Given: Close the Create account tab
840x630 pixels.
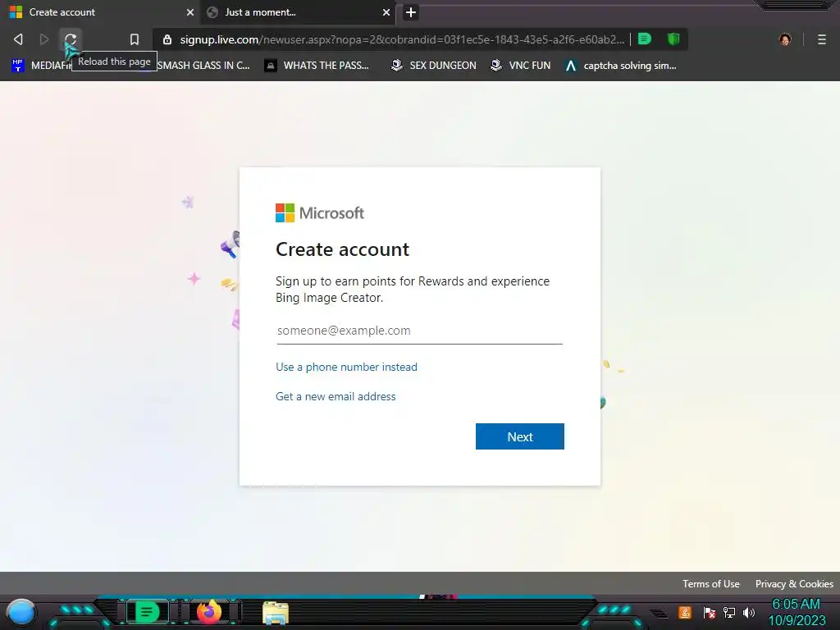Looking at the screenshot, I should pos(190,12).
